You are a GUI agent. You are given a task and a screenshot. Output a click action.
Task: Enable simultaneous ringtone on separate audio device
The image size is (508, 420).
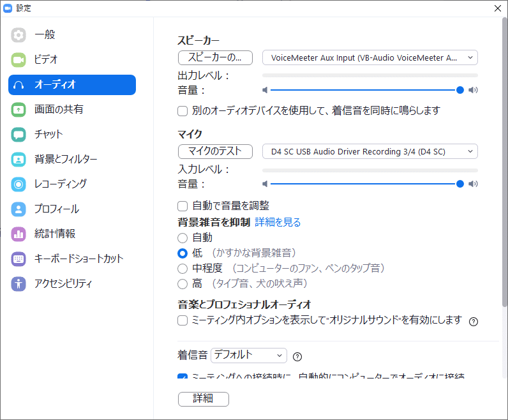[x=183, y=111]
